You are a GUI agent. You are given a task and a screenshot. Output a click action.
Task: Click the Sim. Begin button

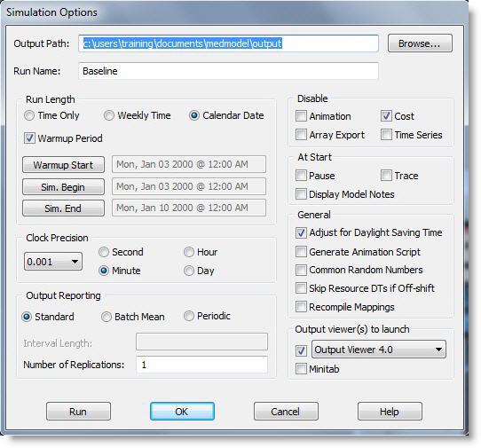tap(63, 187)
